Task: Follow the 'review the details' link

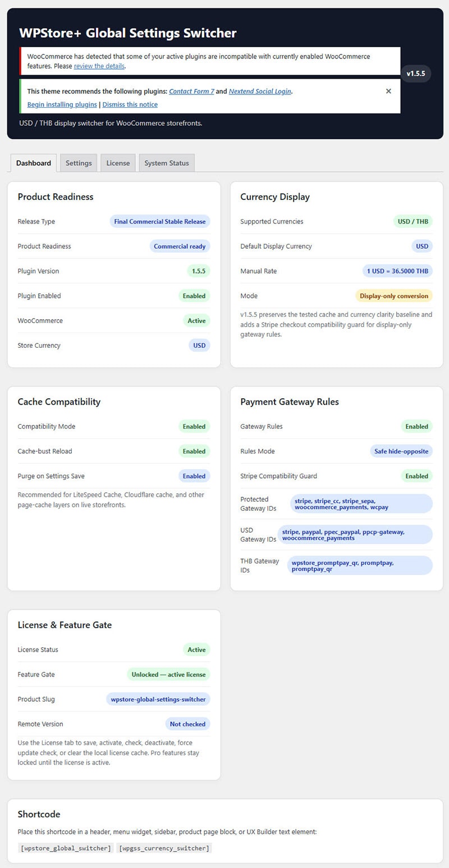Action: click(x=99, y=66)
